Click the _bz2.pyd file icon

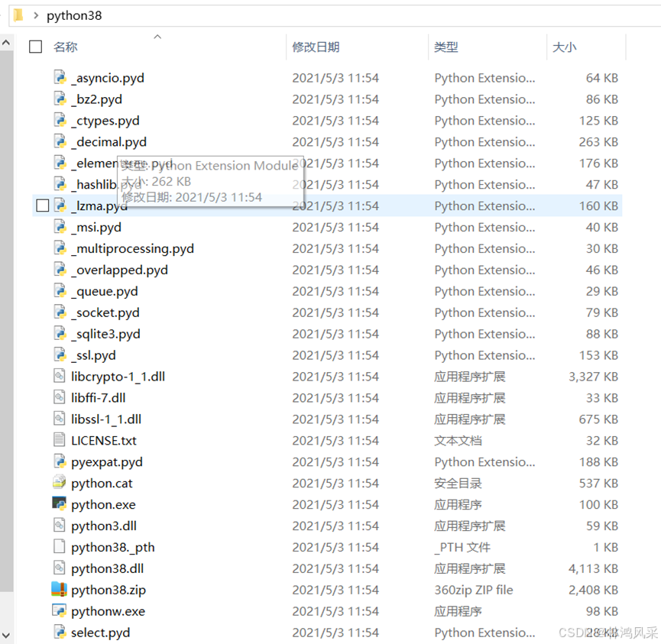[x=60, y=99]
